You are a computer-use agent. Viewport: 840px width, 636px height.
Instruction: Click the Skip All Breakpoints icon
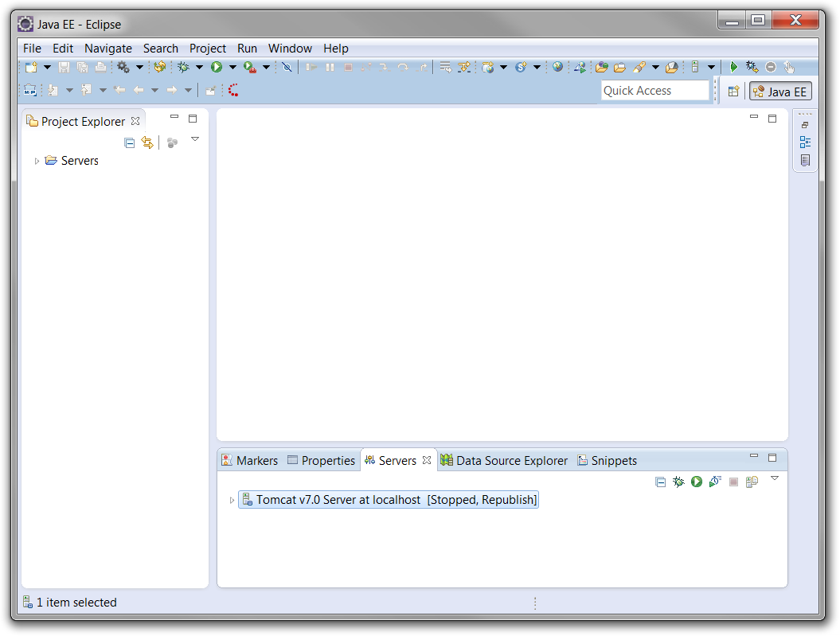[287, 68]
